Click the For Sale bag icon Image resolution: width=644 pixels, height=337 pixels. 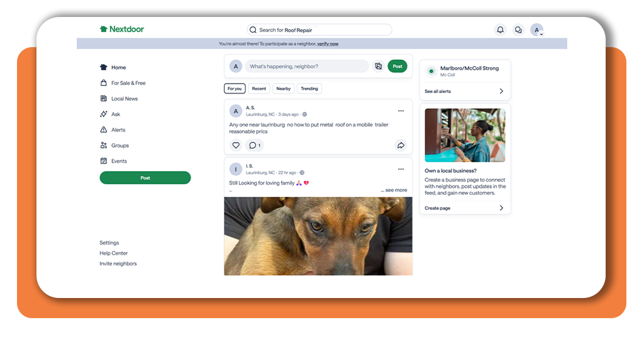coord(104,83)
